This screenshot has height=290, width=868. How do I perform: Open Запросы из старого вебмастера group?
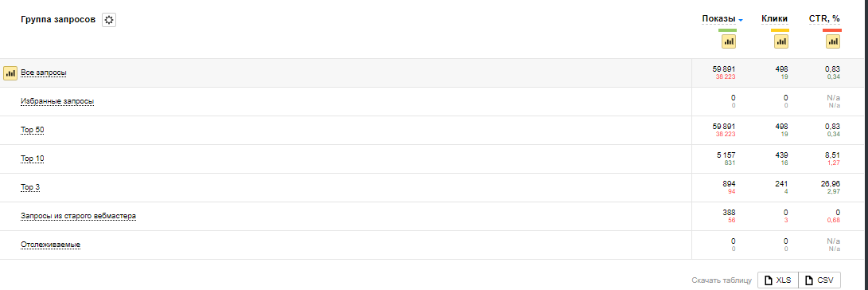point(78,216)
